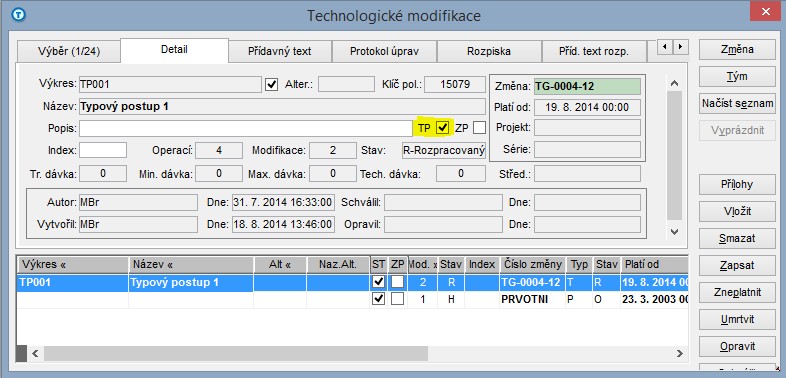Toggle ZP checkbox in TP001 row
The image size is (786, 378).
point(398,282)
